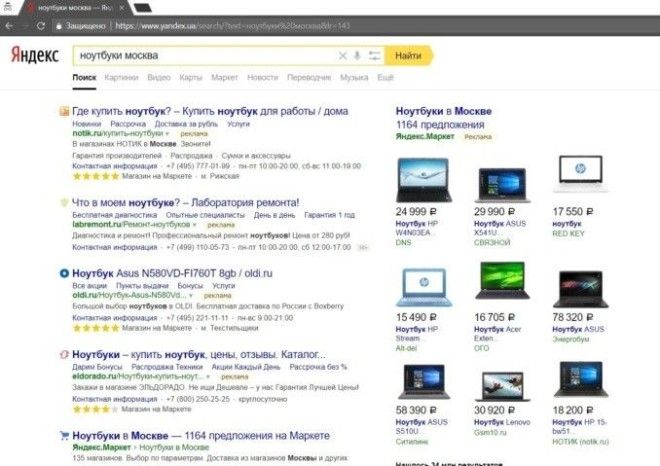Click the Yandex logo
Viewport: 660px width, 466px height.
click(35, 56)
